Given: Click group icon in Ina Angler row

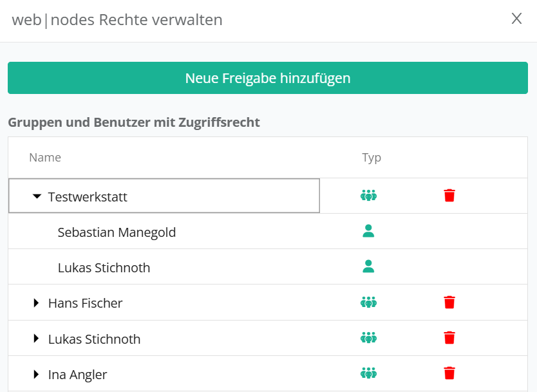Looking at the screenshot, I should coord(368,373).
